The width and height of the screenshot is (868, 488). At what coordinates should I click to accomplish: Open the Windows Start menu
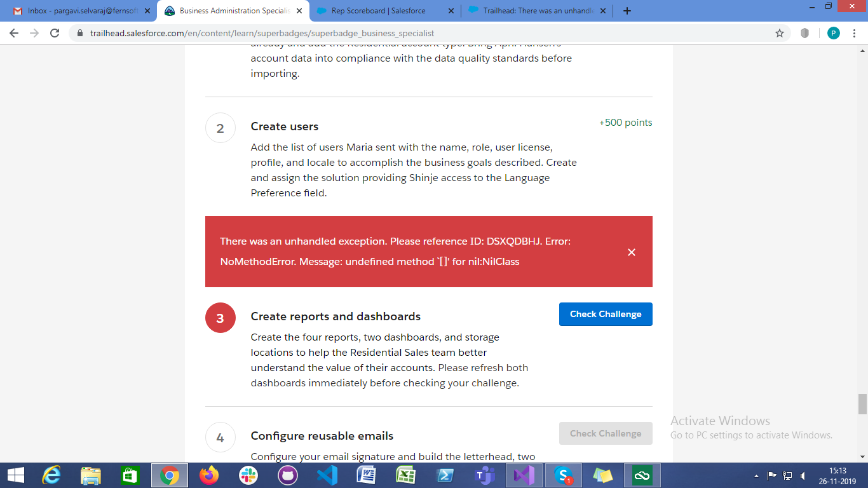point(15,475)
